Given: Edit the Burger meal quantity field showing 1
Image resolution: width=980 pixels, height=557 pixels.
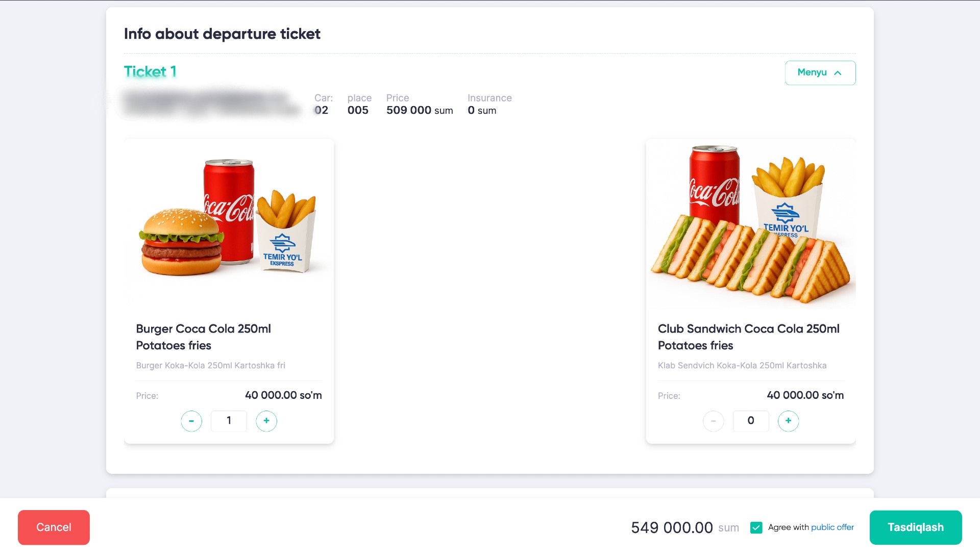Looking at the screenshot, I should (x=229, y=421).
